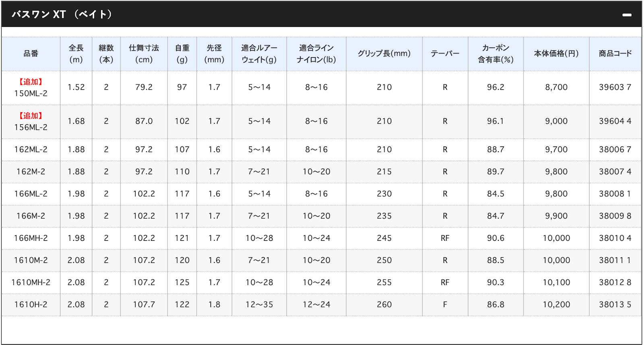Viewport: 644px width, 345px height.
Task: Click the 1610MH-2 row label
Action: pyautogui.click(x=31, y=282)
